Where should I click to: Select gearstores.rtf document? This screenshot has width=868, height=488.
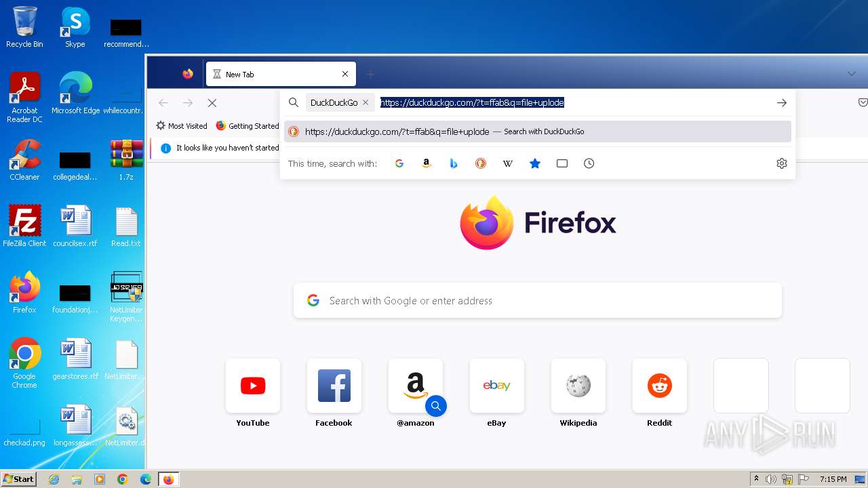(75, 359)
